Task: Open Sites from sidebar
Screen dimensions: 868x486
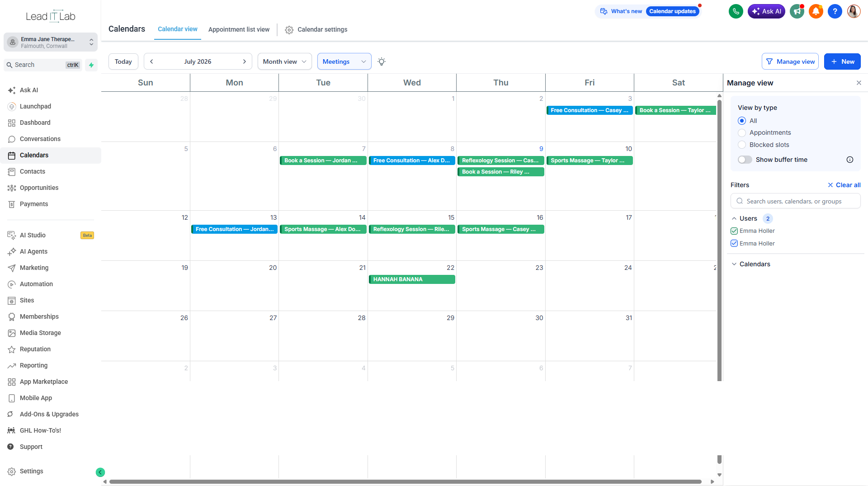Action: click(x=50, y=300)
